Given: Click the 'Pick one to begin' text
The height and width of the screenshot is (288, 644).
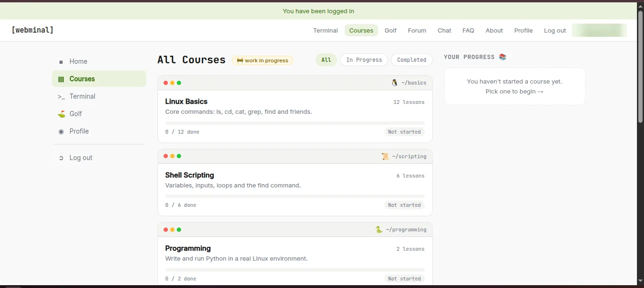Looking at the screenshot, I should pos(514,92).
